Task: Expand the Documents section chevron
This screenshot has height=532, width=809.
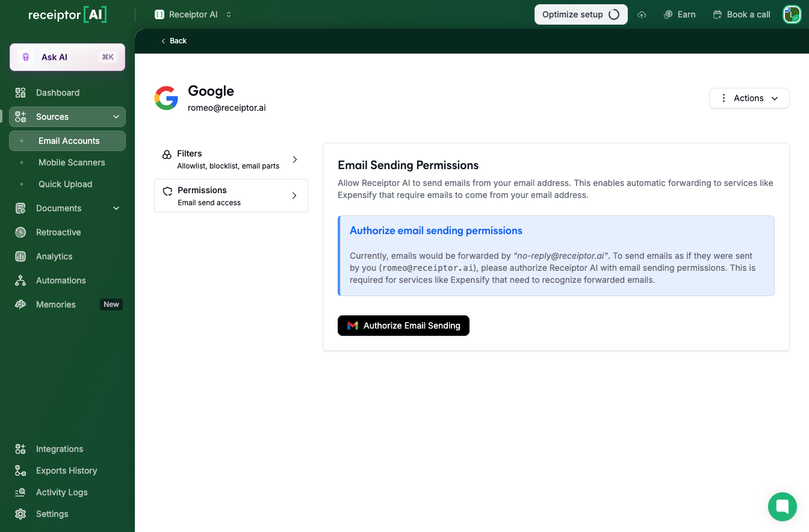Action: click(116, 208)
